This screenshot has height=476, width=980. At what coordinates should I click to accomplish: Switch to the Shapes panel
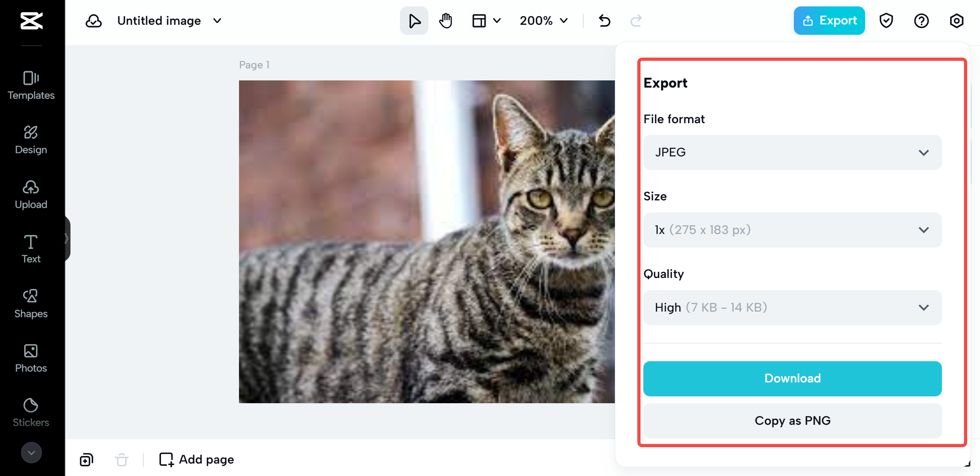31,304
